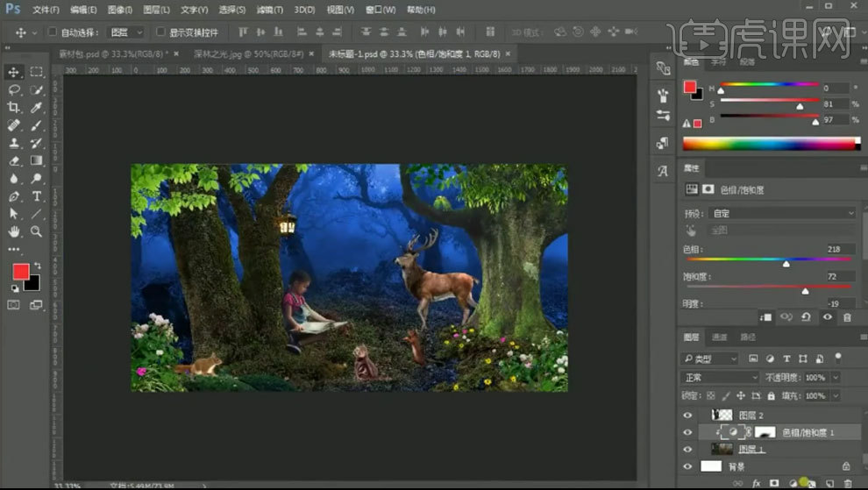Hide the 图层 1 layer
Image resolution: width=868 pixels, height=490 pixels.
pos(687,450)
